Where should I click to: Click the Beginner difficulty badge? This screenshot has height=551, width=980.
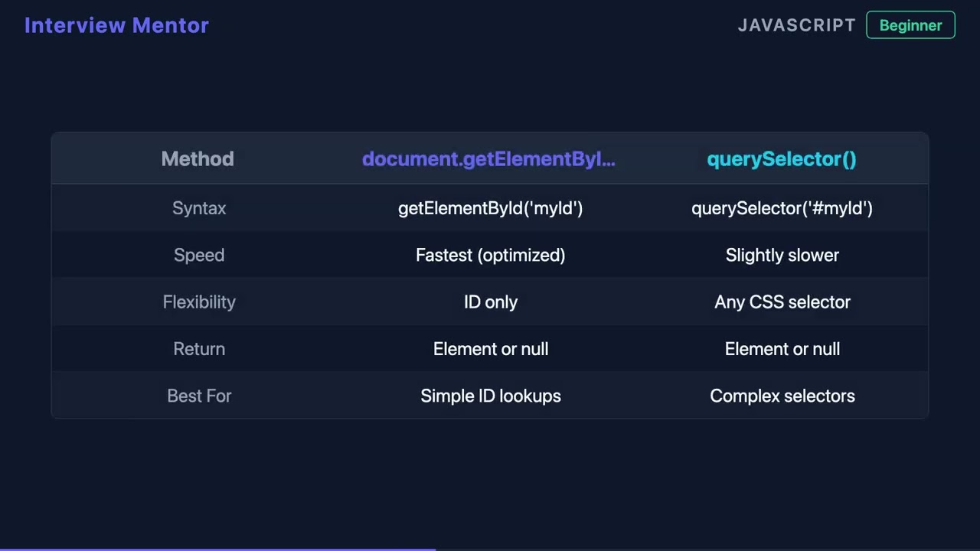(910, 25)
